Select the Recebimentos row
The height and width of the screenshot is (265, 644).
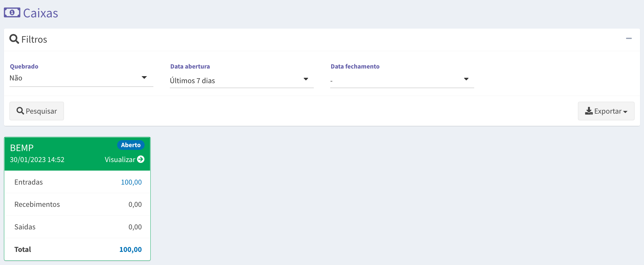coord(77,204)
